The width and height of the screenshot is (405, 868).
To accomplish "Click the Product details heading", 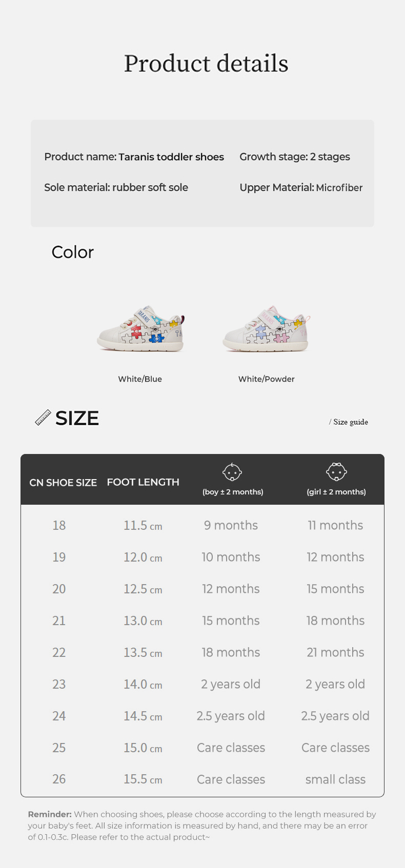I will (x=206, y=64).
